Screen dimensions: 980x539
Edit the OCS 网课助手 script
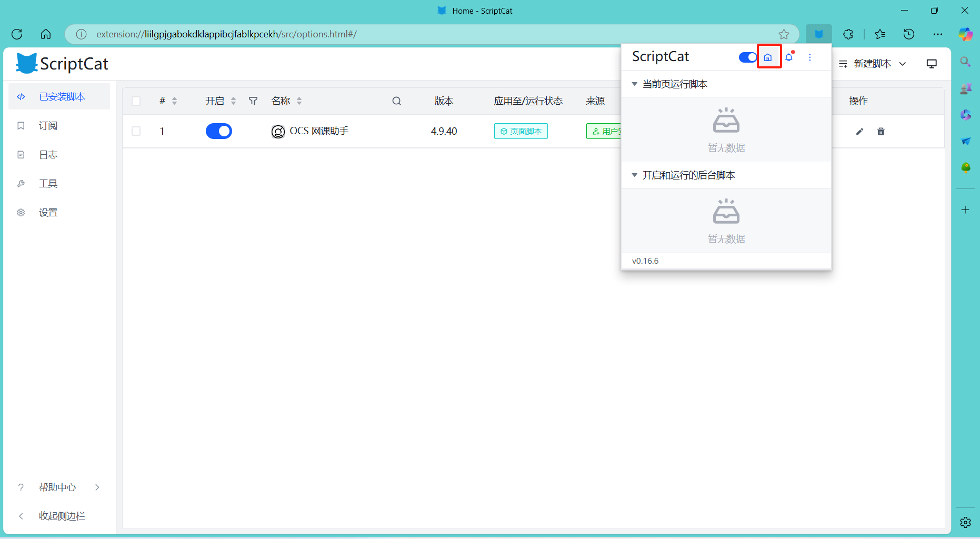click(x=859, y=132)
